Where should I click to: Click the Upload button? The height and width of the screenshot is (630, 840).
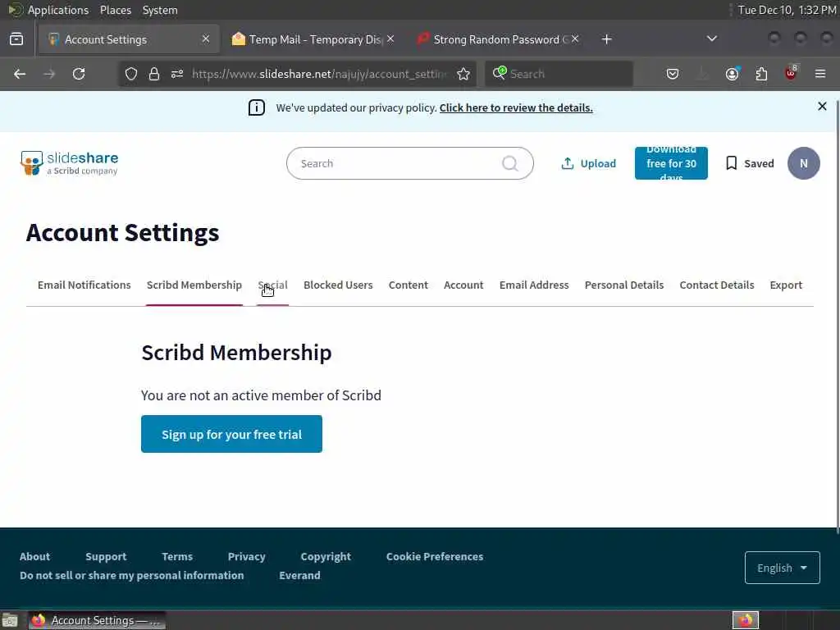[588, 163]
